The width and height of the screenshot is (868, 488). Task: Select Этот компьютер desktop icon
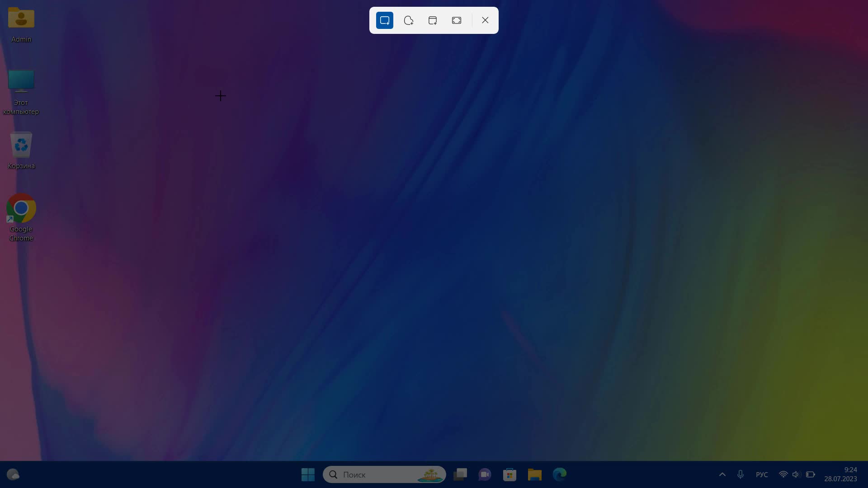point(21,92)
